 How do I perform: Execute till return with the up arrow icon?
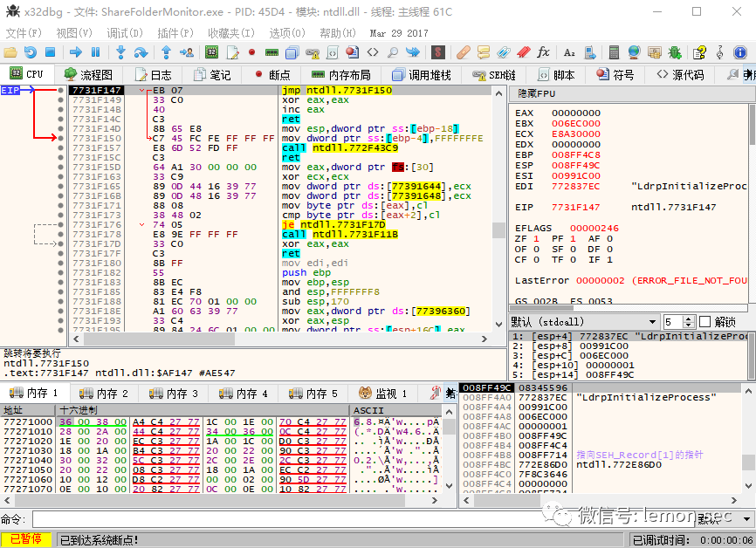pos(167,52)
